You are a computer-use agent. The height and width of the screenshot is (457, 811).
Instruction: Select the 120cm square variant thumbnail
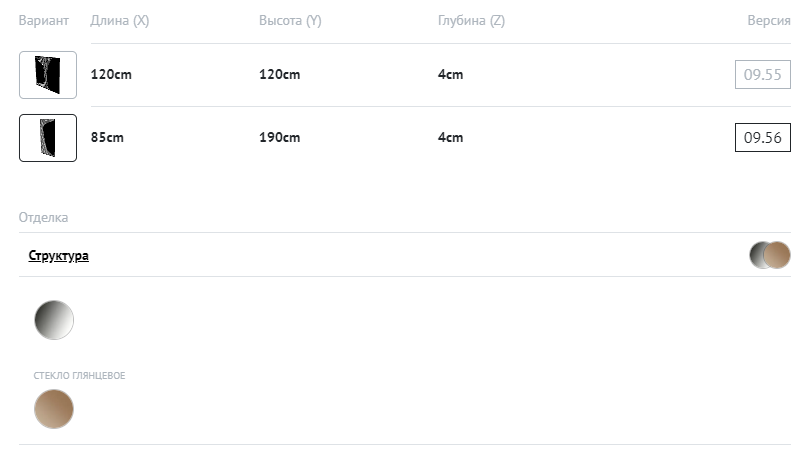coord(48,75)
